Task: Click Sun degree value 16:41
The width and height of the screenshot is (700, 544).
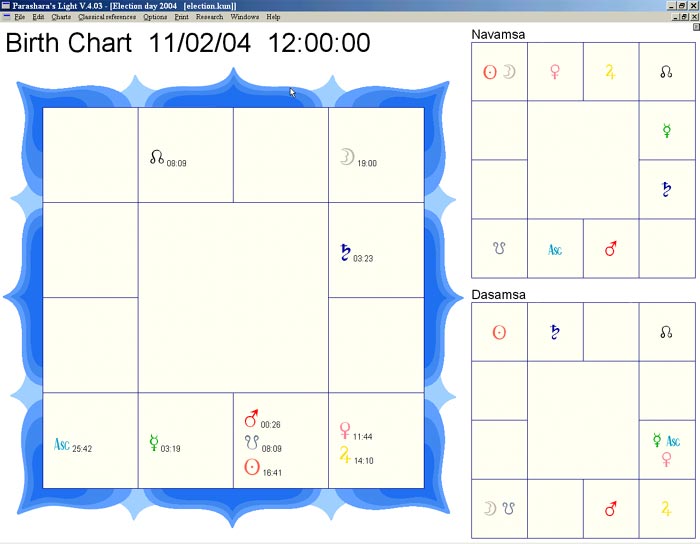Action: point(272,473)
